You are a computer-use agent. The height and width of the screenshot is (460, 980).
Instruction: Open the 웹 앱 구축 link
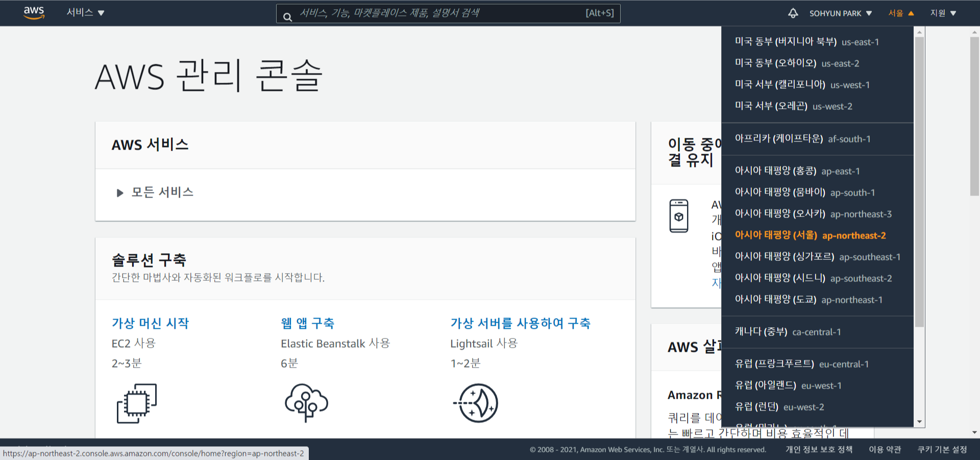(x=307, y=323)
